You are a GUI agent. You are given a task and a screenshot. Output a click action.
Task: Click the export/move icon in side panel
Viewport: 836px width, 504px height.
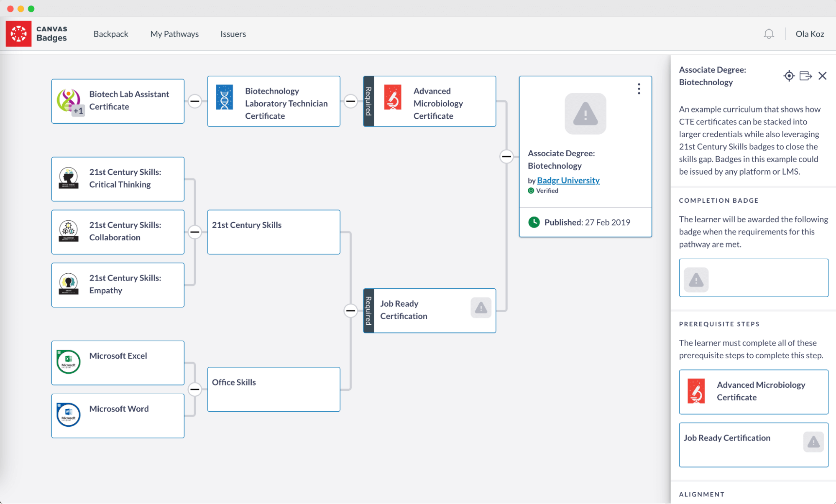pos(805,76)
